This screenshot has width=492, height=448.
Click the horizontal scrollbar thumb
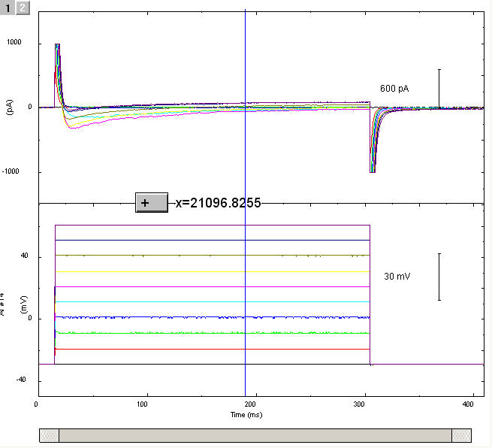255,436
